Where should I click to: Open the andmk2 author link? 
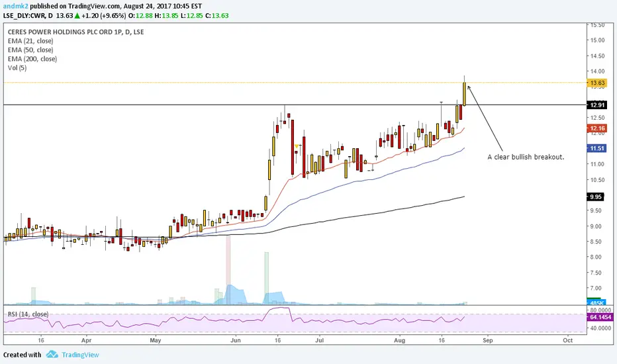tap(15, 7)
